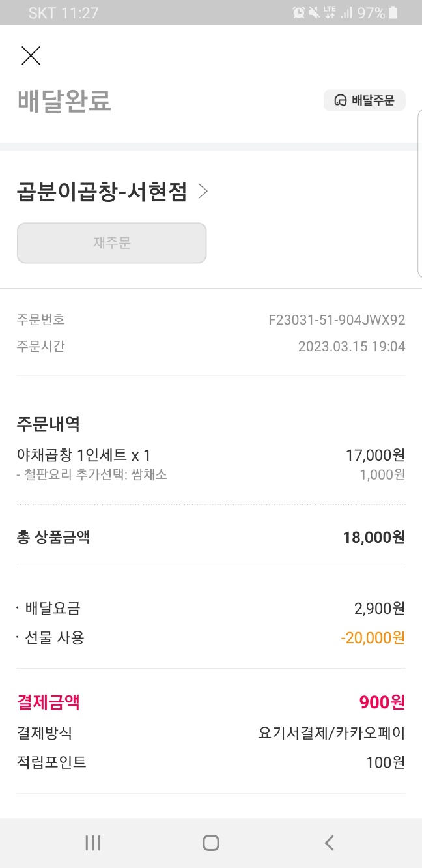422x868 pixels.
Task: Close the order details screen with X
Action: click(31, 56)
